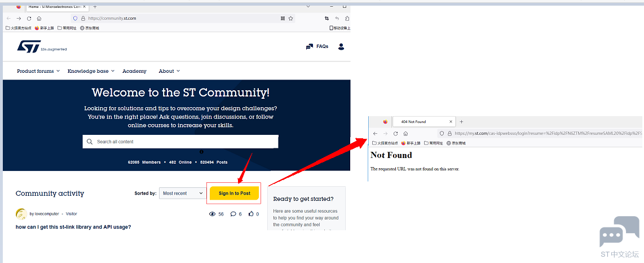Click eye views icon on lovecomputer post
644x263 pixels.
pyautogui.click(x=213, y=214)
